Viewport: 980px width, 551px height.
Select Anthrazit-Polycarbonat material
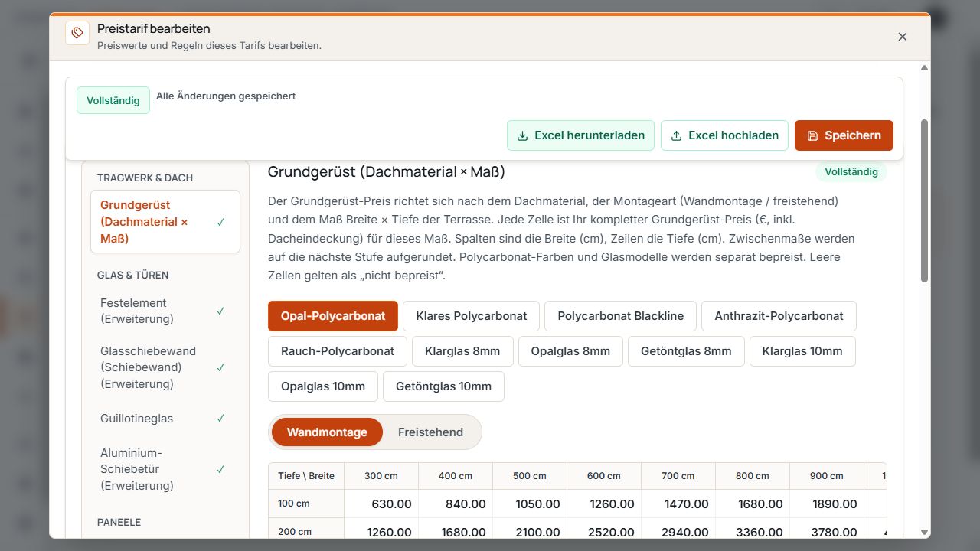coord(779,316)
